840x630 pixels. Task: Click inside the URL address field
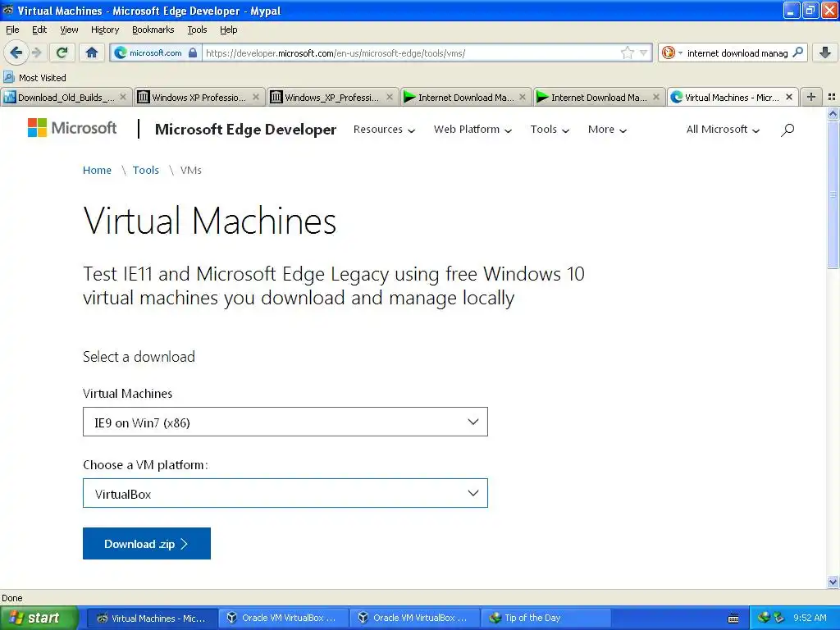(410, 52)
